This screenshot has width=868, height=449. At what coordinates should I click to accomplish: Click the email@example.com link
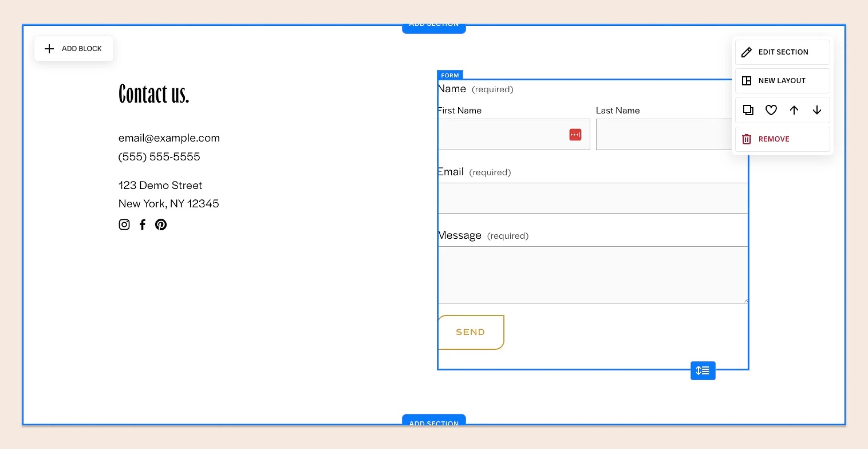click(x=169, y=138)
